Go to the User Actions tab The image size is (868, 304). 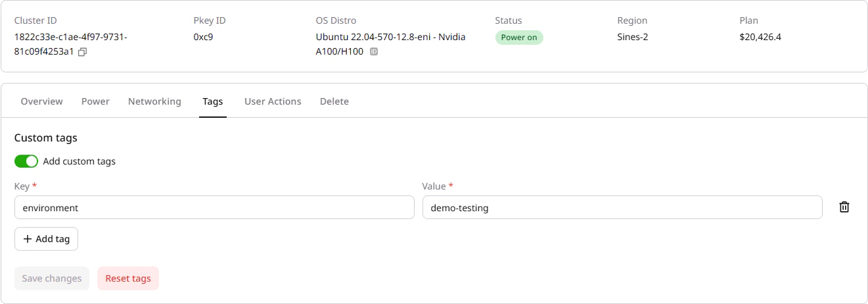coord(273,101)
